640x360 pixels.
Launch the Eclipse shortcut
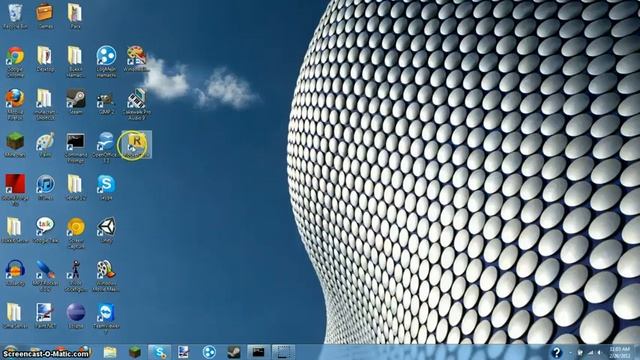76,316
